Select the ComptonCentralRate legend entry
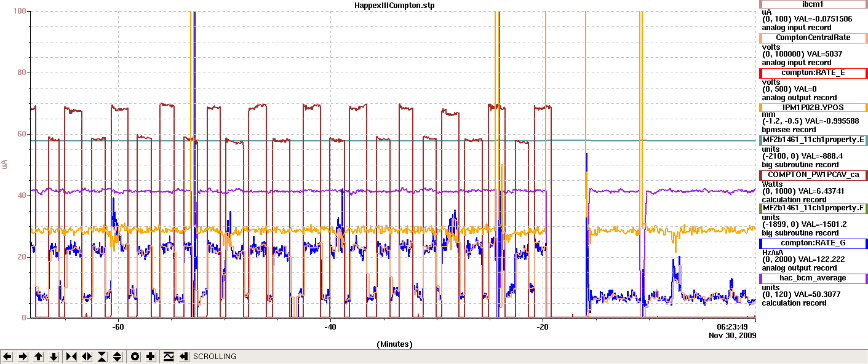This screenshot has height=364, width=868. pos(812,38)
